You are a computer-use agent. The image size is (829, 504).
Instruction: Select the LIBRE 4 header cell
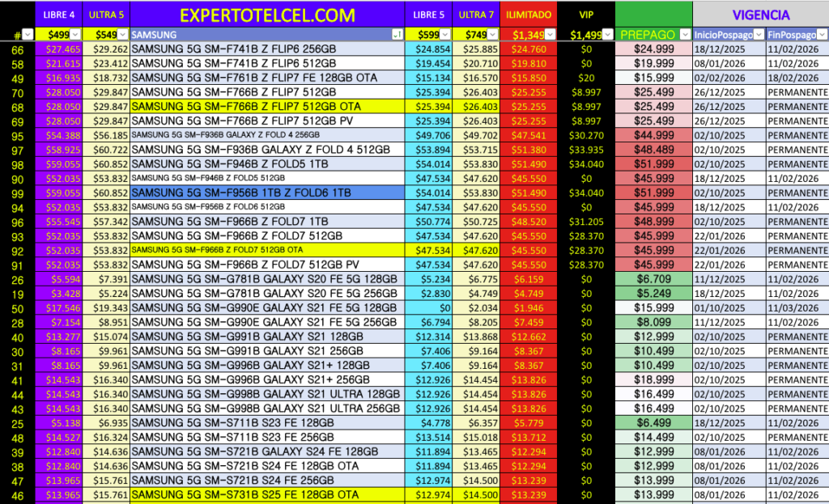(59, 15)
